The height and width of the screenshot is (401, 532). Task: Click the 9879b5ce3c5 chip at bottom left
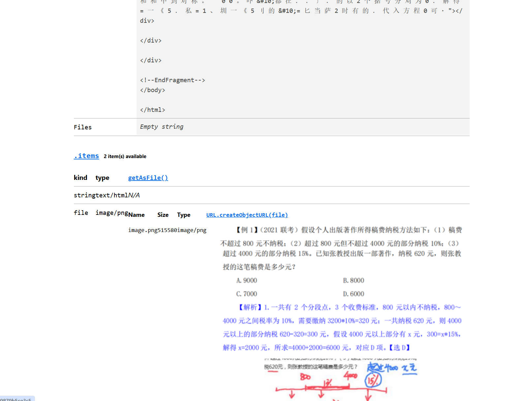click(x=16, y=399)
